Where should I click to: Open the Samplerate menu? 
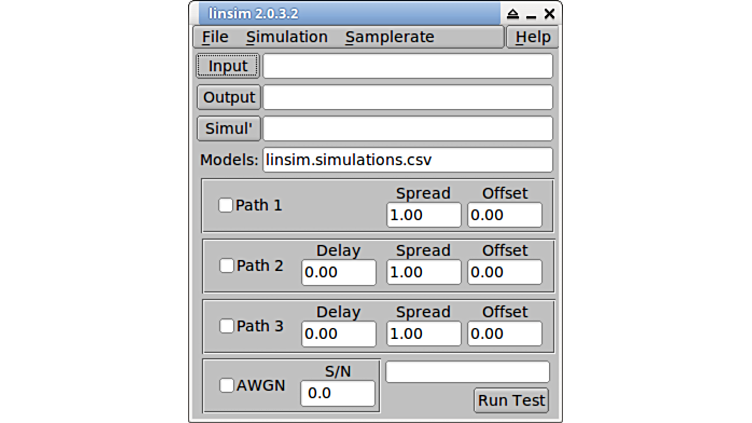(x=389, y=37)
